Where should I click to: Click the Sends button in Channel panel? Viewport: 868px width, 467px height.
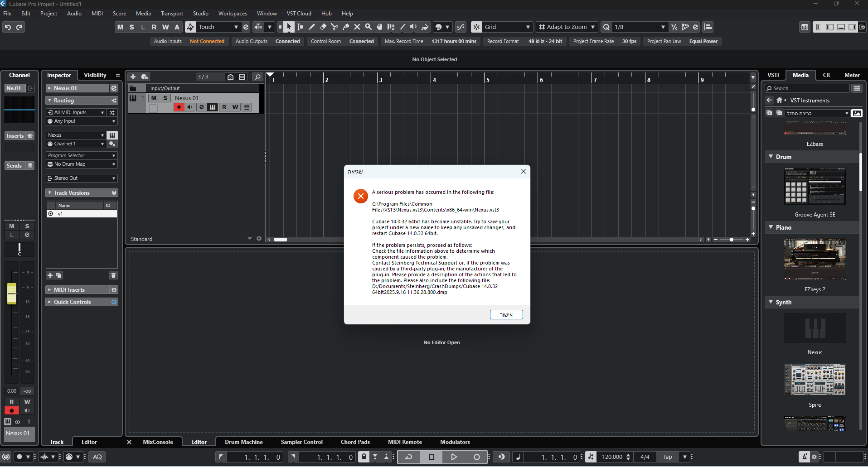(19, 166)
